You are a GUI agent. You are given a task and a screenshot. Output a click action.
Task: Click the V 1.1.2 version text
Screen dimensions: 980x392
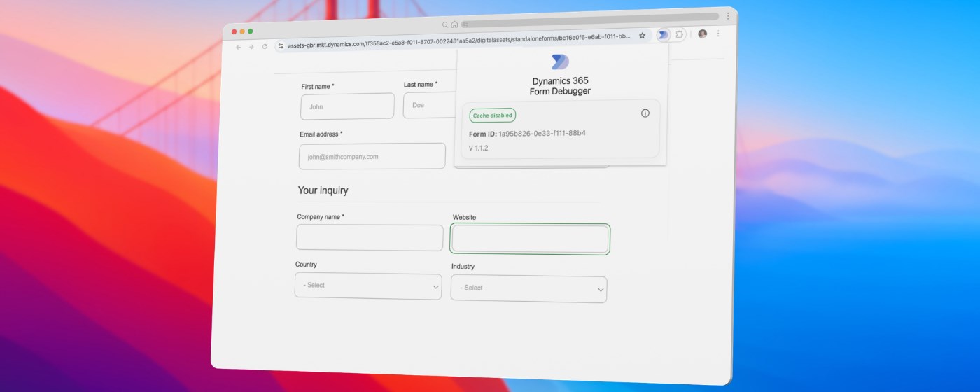[478, 148]
